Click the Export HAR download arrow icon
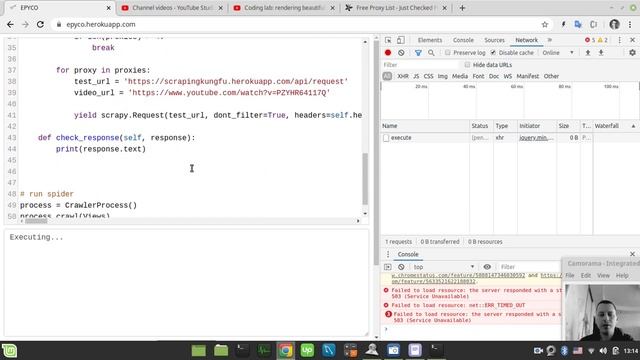This screenshot has height=360, width=640. click(601, 53)
